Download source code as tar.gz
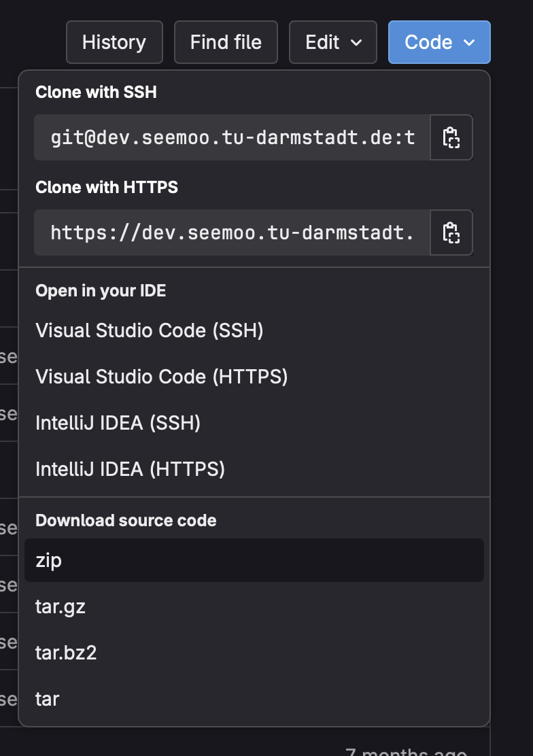 (x=61, y=607)
